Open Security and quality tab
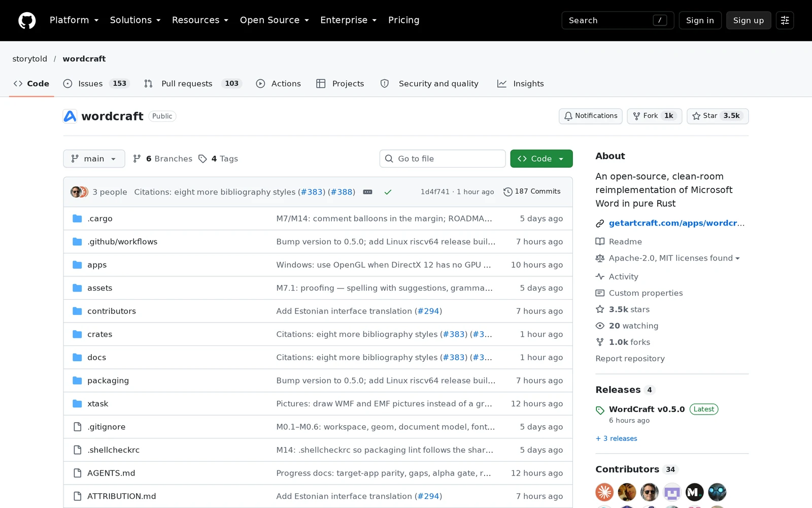 (429, 83)
